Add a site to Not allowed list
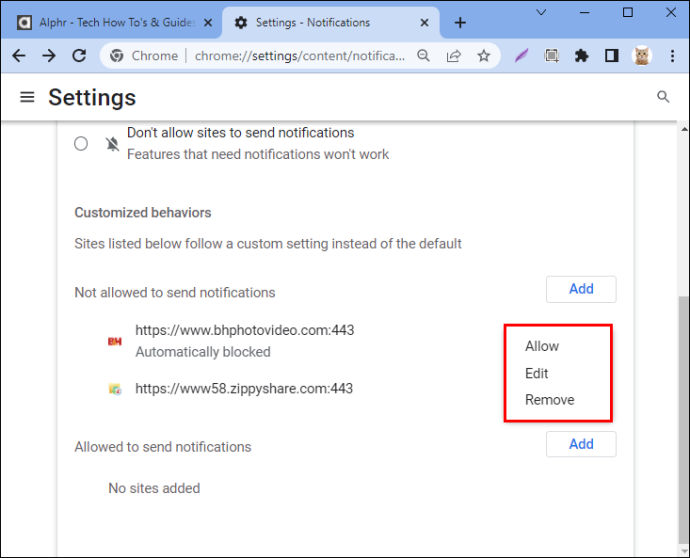This screenshot has height=558, width=690. 581,289
